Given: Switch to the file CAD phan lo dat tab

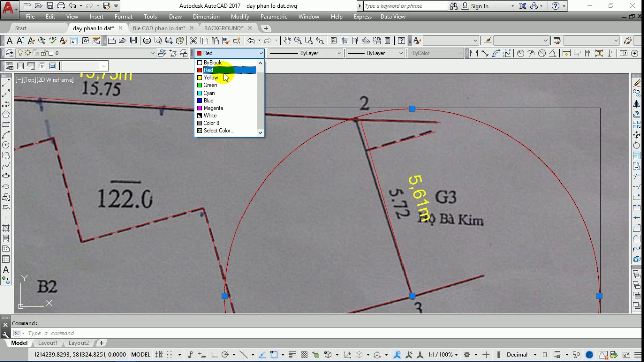Looking at the screenshot, I should (x=159, y=28).
